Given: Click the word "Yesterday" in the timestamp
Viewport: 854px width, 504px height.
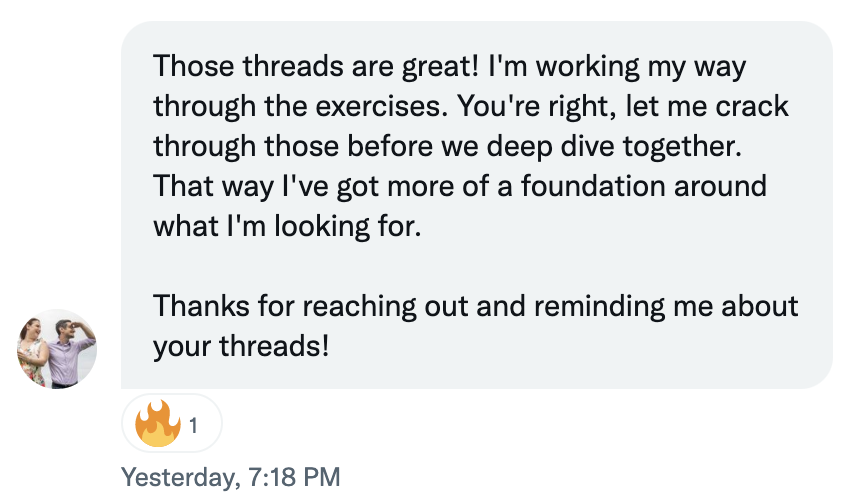Looking at the screenshot, I should pyautogui.click(x=178, y=477).
